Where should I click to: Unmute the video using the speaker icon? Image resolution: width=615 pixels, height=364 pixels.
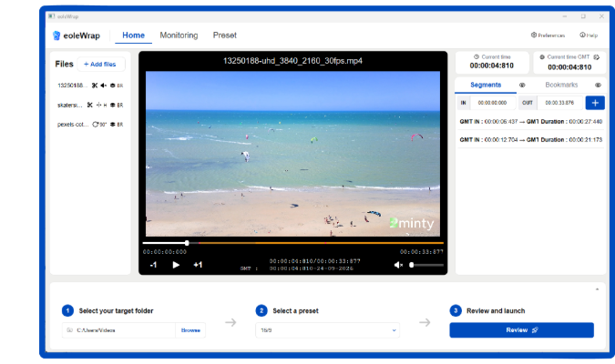click(398, 265)
